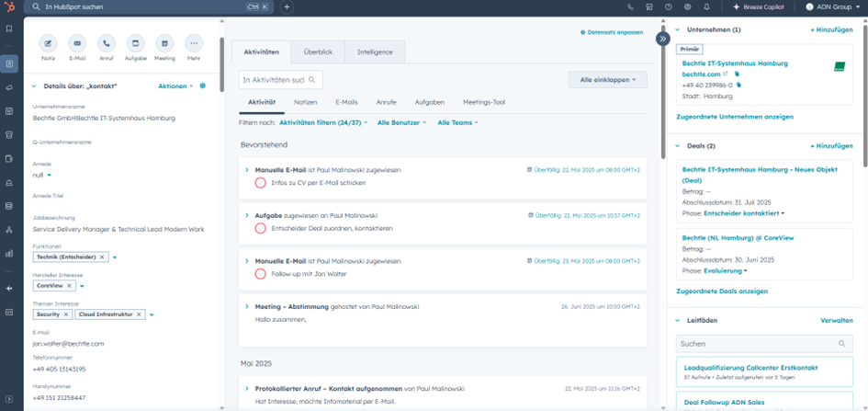Open the Notizen sub-tab
Screen dimensions: 868x411
pyautogui.click(x=306, y=102)
